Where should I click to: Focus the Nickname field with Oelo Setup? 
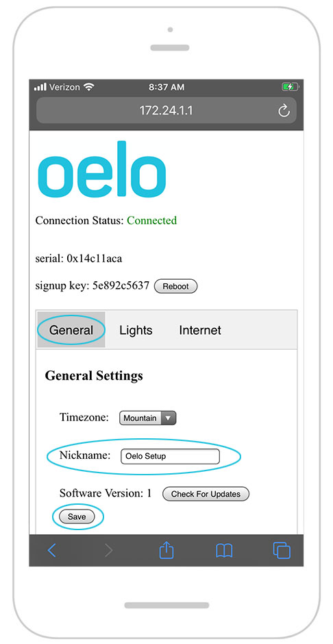tap(170, 456)
